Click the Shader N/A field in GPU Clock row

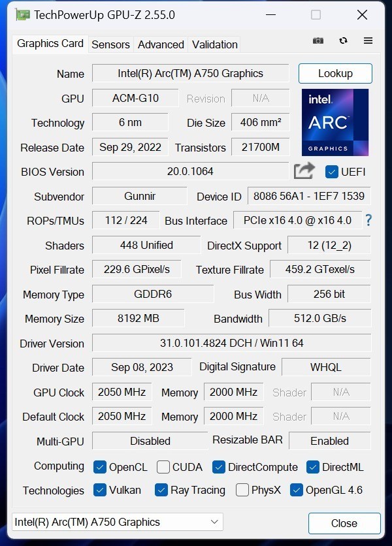[341, 392]
